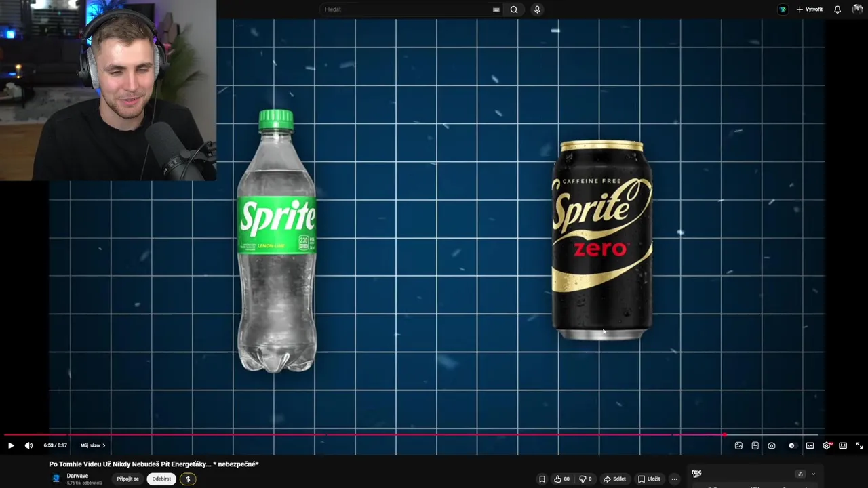Open the transcript icon in player controls
This screenshot has height=488, width=868.
[755, 445]
